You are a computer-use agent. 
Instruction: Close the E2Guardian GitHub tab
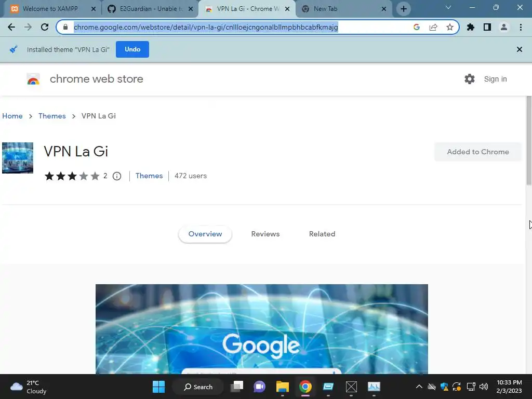(x=191, y=9)
